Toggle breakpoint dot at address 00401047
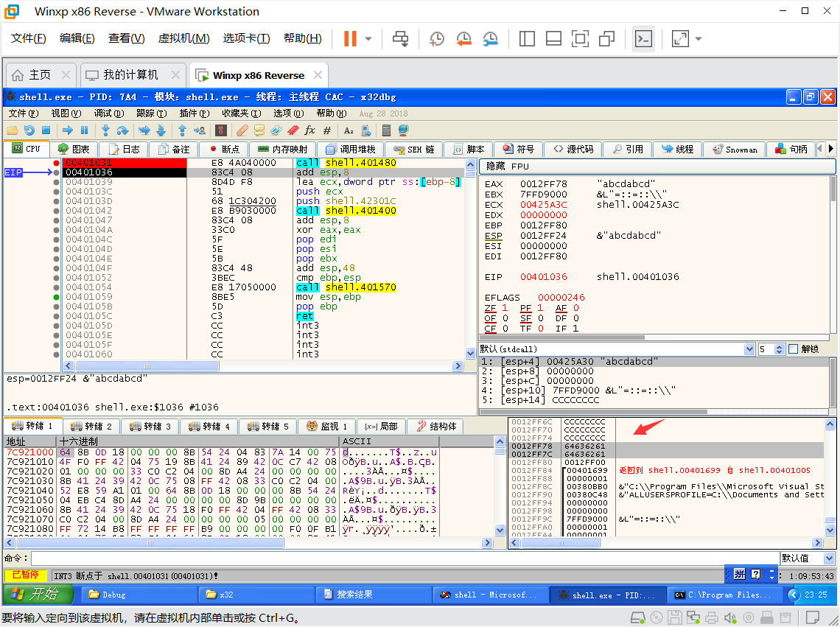This screenshot has height=627, width=840. click(56, 220)
